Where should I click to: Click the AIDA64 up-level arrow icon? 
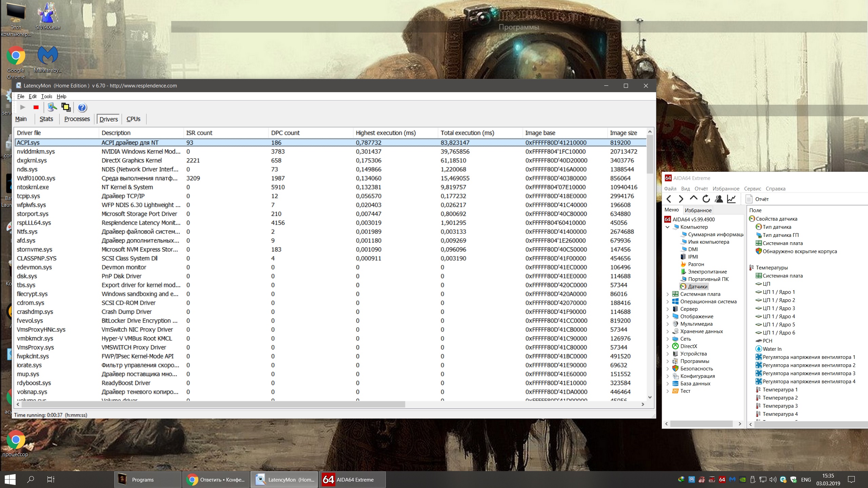(x=693, y=198)
